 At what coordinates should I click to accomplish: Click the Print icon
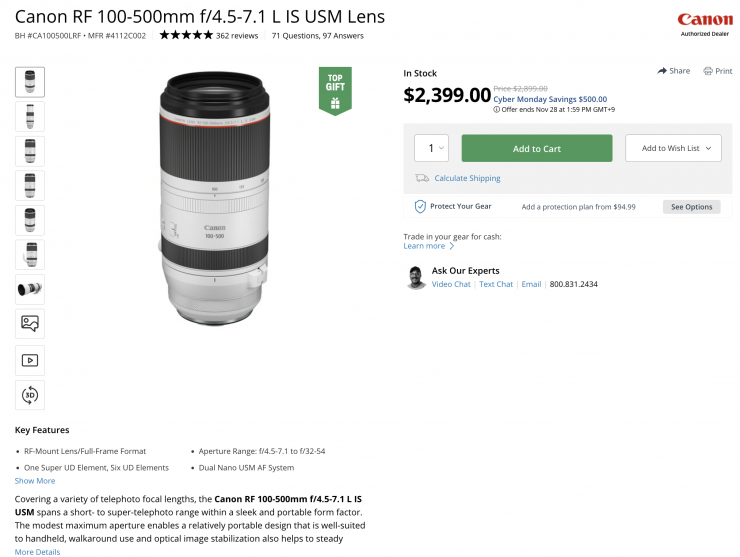(x=708, y=71)
